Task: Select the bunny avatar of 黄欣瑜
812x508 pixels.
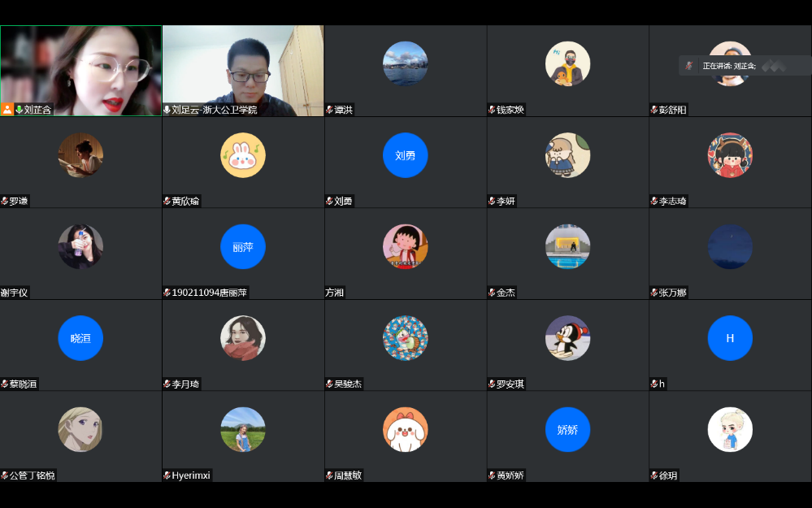Action: pyautogui.click(x=243, y=155)
